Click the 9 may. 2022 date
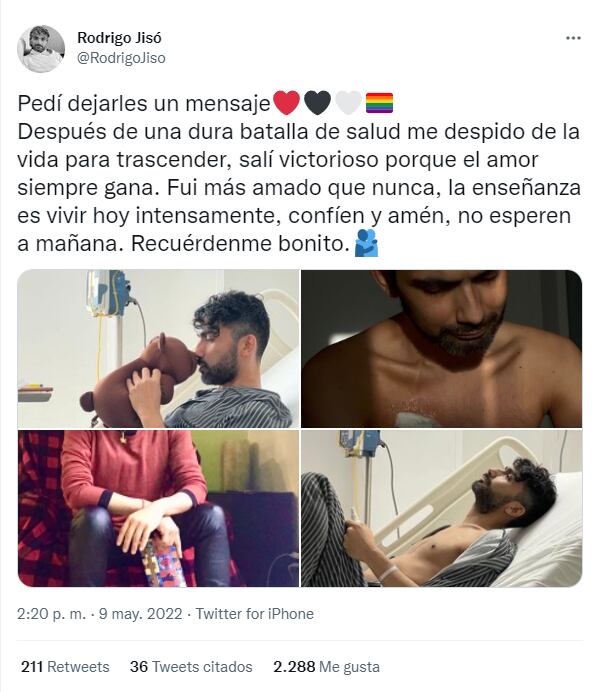The width and height of the screenshot is (596, 692). tap(140, 614)
